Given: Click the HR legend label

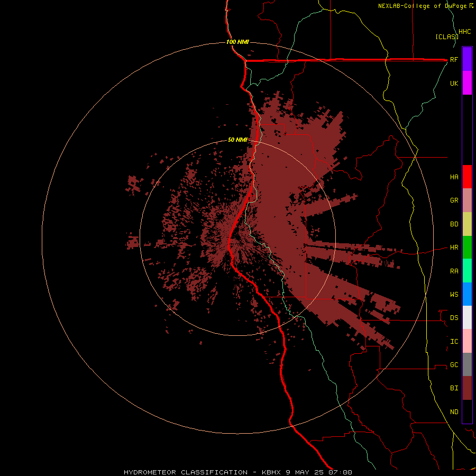Looking at the screenshot, I should click(x=454, y=248).
